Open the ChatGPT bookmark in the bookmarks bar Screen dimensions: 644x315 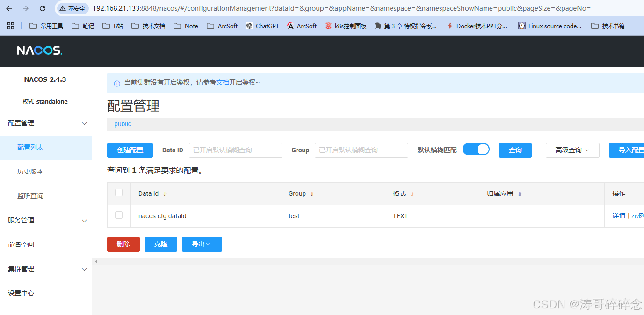(x=262, y=26)
